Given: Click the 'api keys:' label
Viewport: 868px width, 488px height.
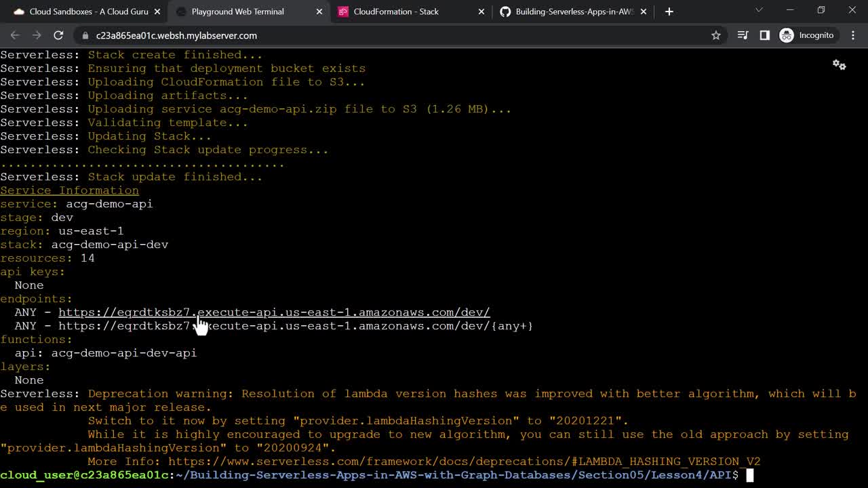Looking at the screenshot, I should 33,272.
